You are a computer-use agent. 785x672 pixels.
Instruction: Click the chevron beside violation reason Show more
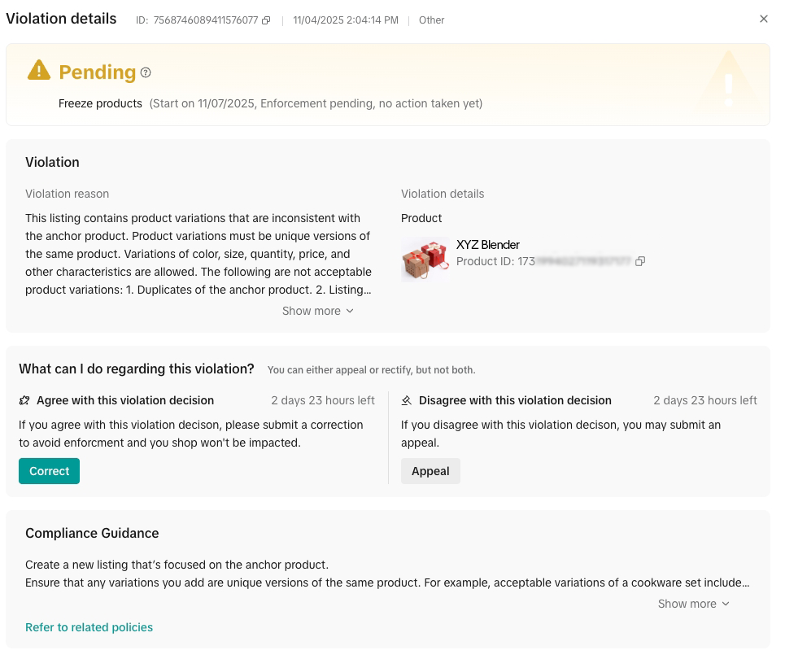(350, 311)
